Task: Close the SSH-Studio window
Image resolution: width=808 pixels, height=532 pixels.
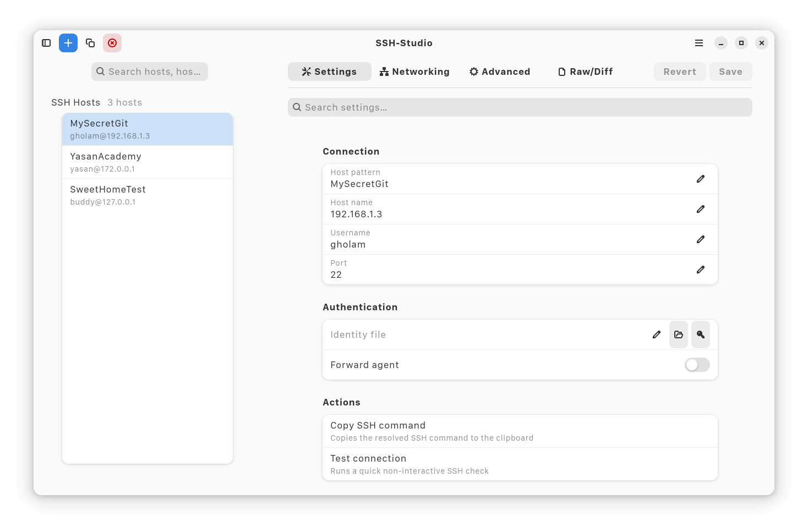Action: (x=762, y=43)
